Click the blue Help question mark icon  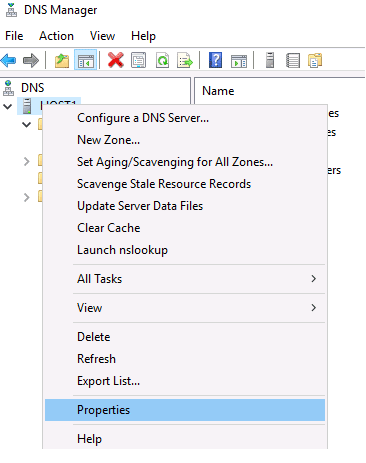click(x=215, y=60)
